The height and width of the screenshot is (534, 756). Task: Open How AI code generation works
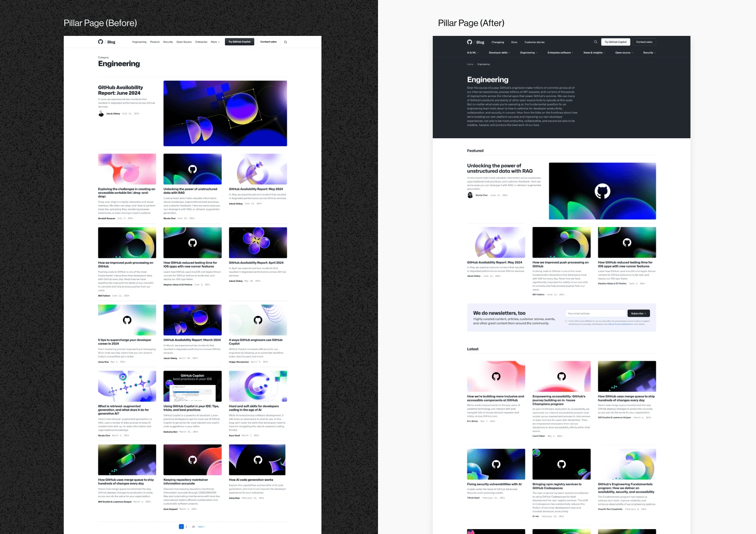pyautogui.click(x=251, y=480)
